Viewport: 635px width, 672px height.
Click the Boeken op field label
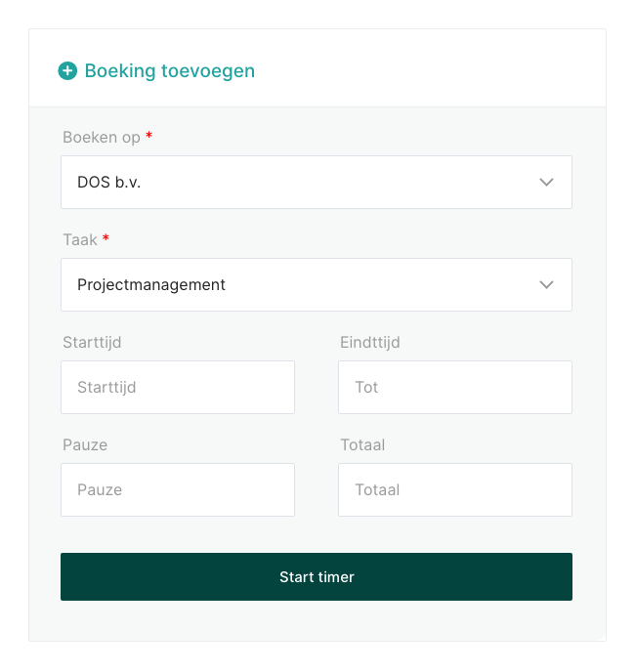tap(102, 137)
